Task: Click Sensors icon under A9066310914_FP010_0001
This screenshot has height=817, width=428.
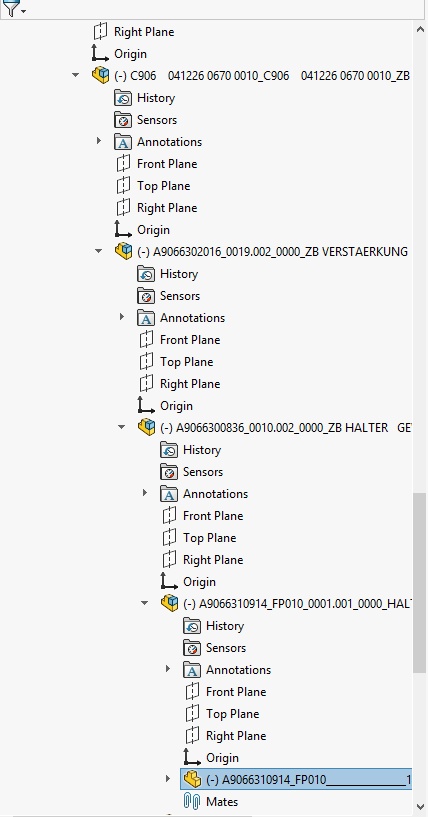Action: (x=192, y=648)
